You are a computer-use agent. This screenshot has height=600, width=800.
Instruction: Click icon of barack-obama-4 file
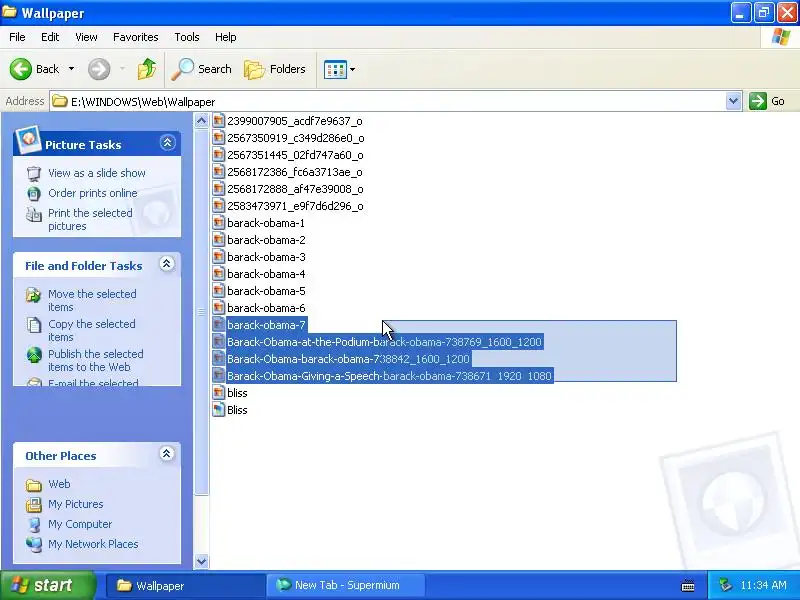218,274
